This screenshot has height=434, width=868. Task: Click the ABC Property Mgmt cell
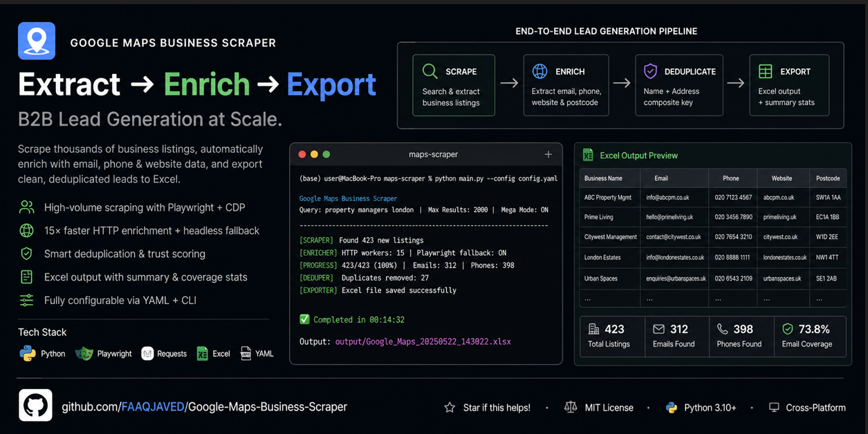608,198
